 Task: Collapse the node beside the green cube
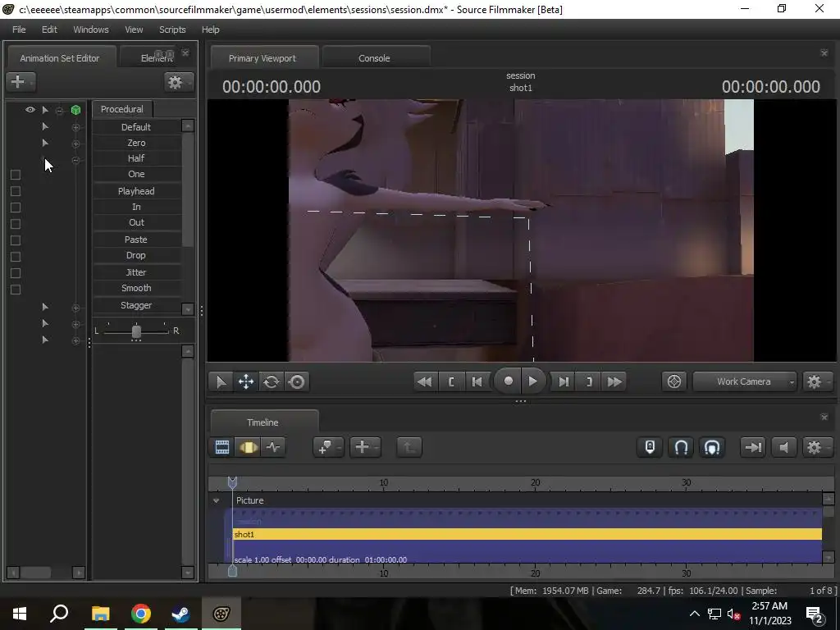tap(60, 111)
